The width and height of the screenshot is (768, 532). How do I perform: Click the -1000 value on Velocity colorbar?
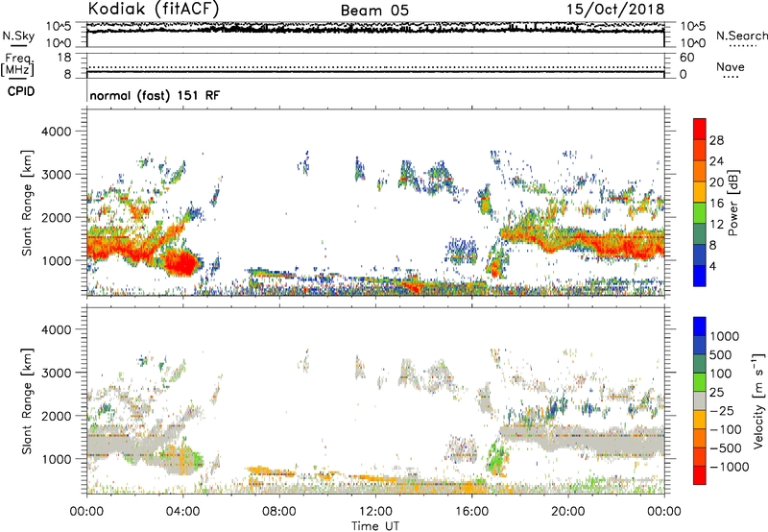tap(730, 467)
